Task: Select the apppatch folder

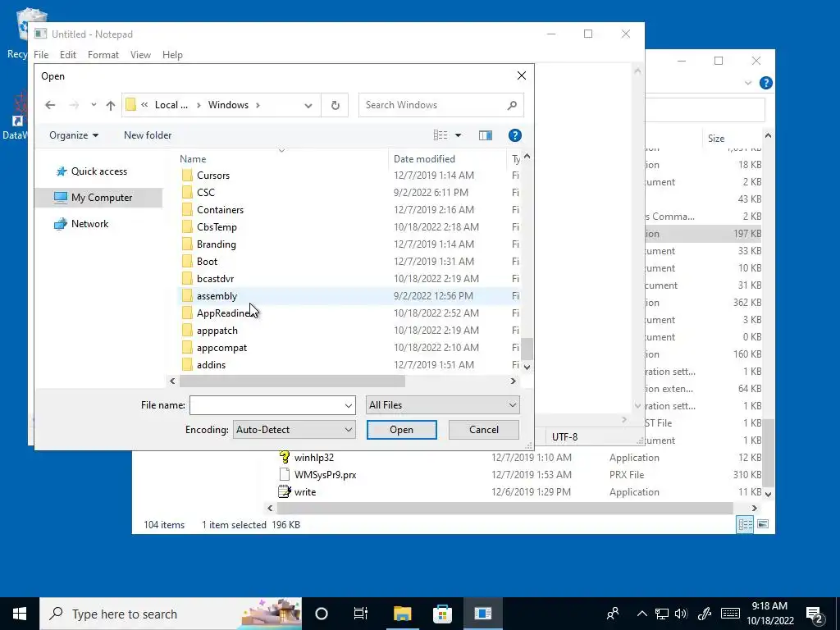Action: point(217,331)
